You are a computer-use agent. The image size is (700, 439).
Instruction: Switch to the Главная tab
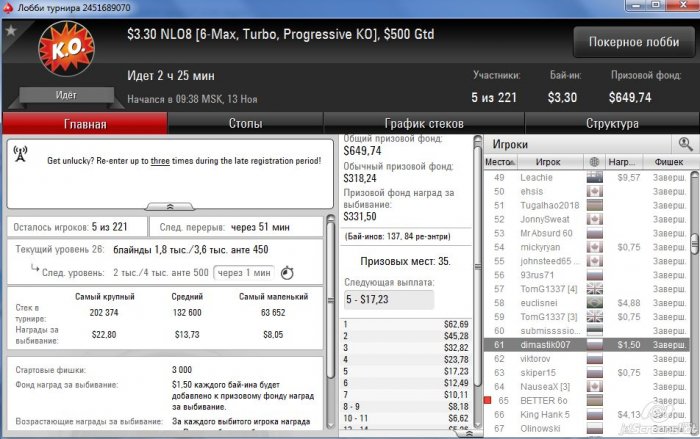(x=85, y=124)
